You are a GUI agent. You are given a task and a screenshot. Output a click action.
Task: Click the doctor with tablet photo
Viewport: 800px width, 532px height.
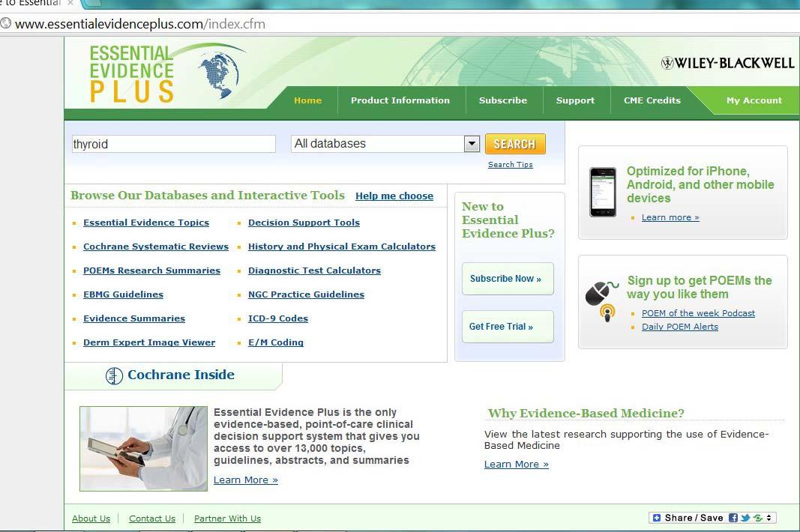(143, 448)
